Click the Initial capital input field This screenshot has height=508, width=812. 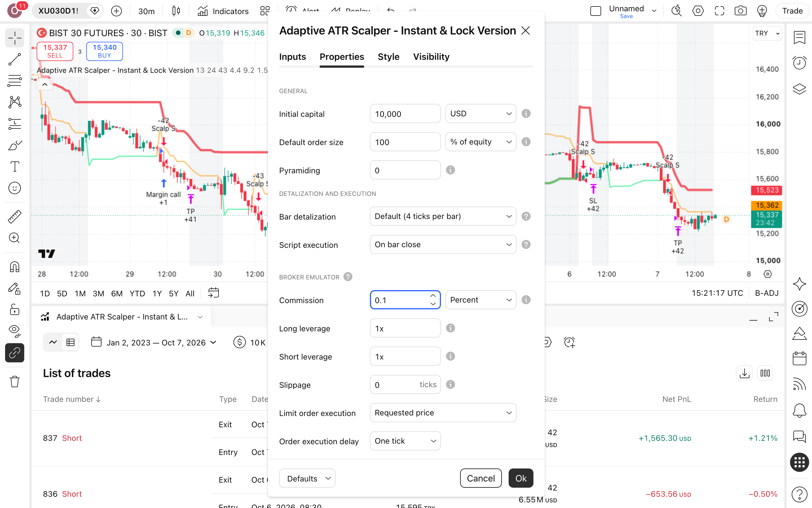405,114
